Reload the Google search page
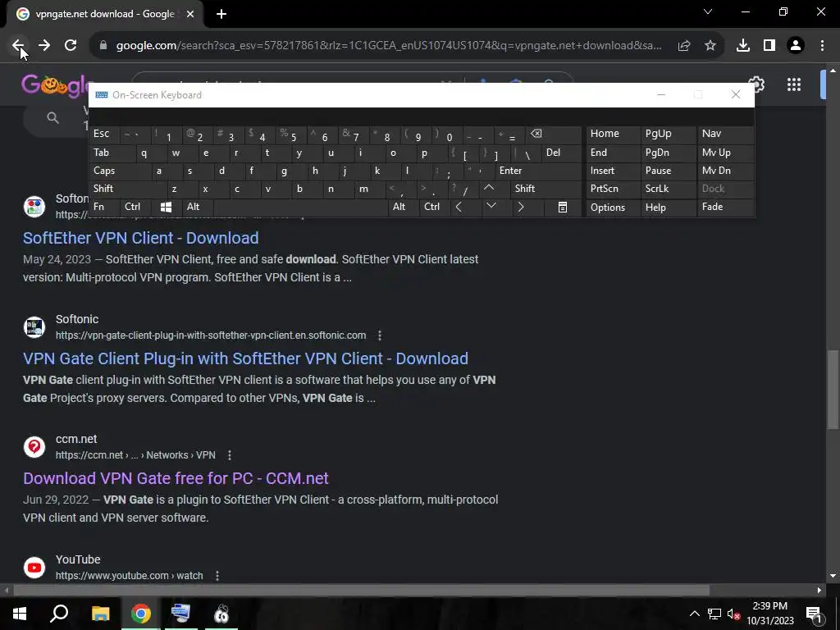840x630 pixels. pyautogui.click(x=71, y=46)
